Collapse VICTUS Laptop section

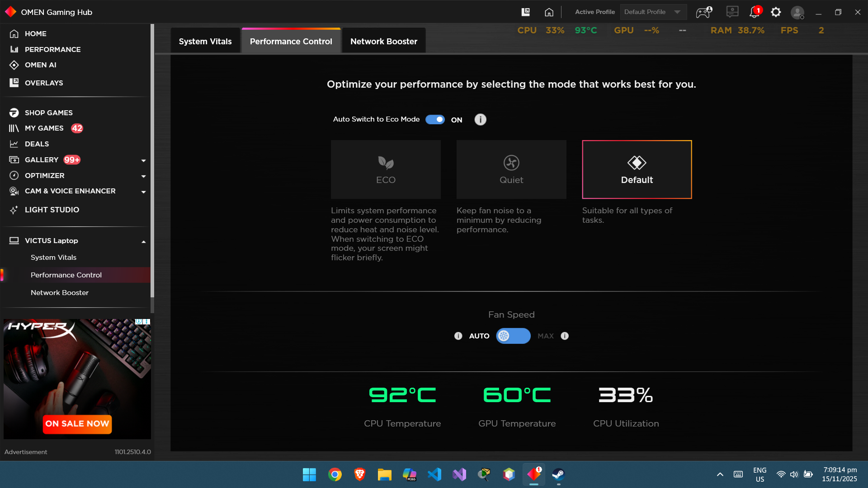click(143, 242)
